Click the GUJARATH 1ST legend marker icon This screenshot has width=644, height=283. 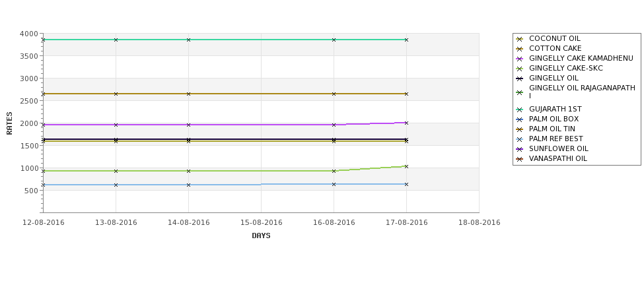coord(520,110)
